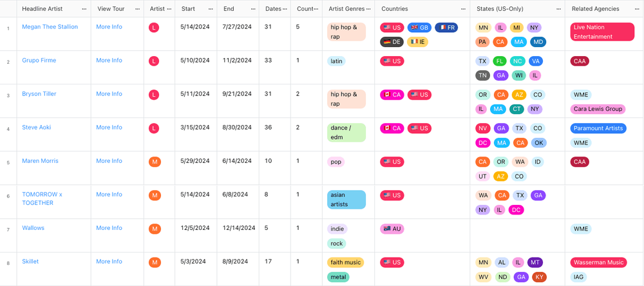Click Paramount Artists agency tag
Viewport: 644px width, 286px height.
pyautogui.click(x=598, y=128)
